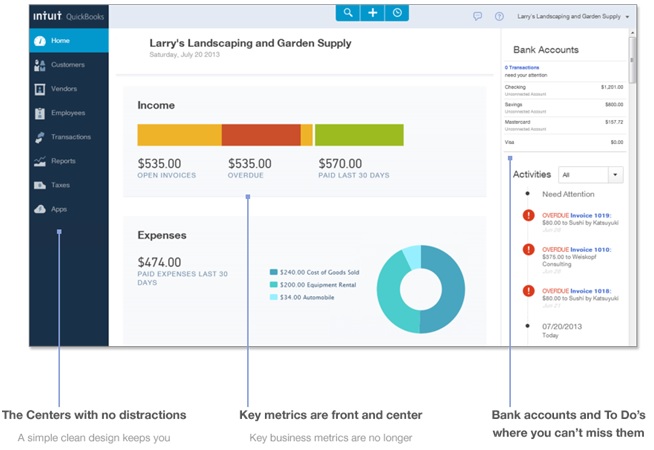The height and width of the screenshot is (450, 654).
Task: Click the $157.72 Mastercard balance
Action: [x=614, y=122]
